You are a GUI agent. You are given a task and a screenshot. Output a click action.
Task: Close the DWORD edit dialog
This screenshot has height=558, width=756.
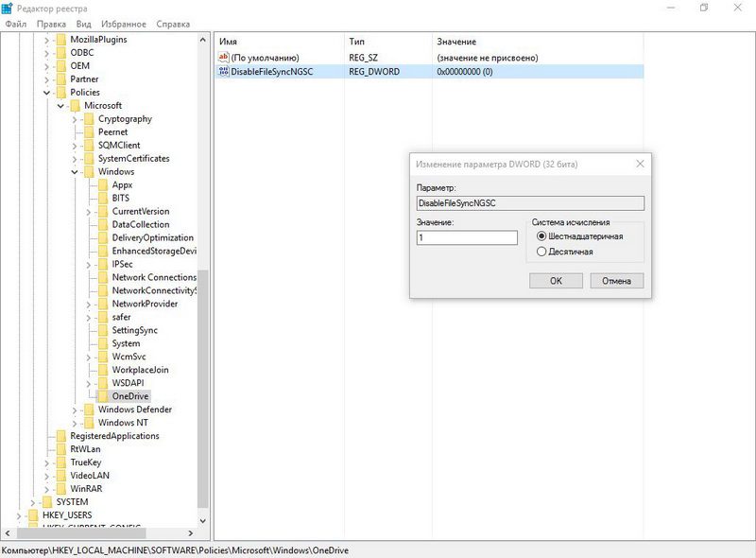click(x=640, y=165)
